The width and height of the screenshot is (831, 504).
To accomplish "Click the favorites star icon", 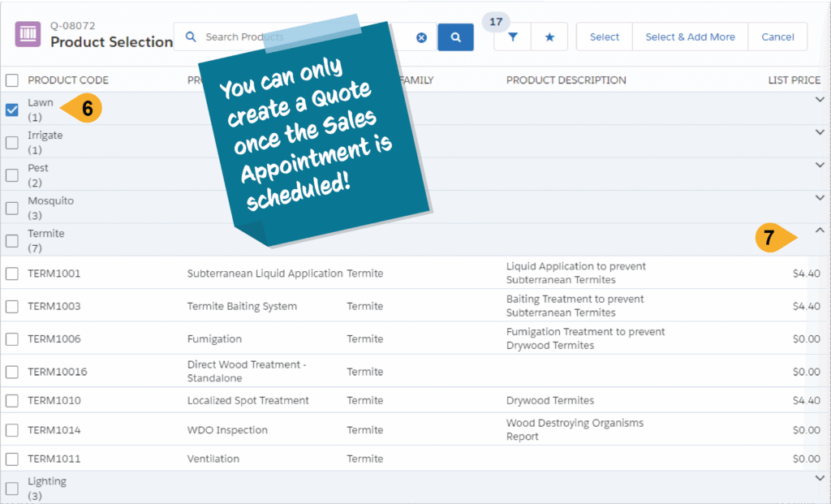I will pos(549,37).
